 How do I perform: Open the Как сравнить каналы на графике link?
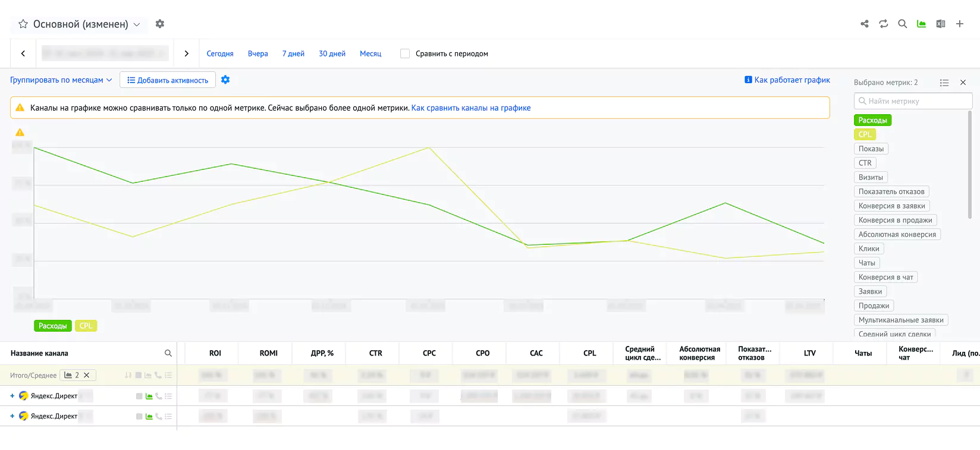pyautogui.click(x=471, y=108)
